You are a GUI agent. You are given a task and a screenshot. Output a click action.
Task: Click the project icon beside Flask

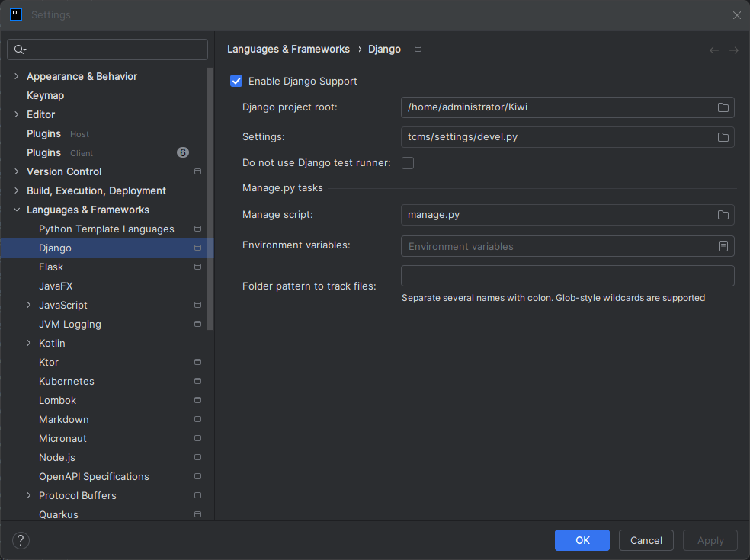(197, 267)
